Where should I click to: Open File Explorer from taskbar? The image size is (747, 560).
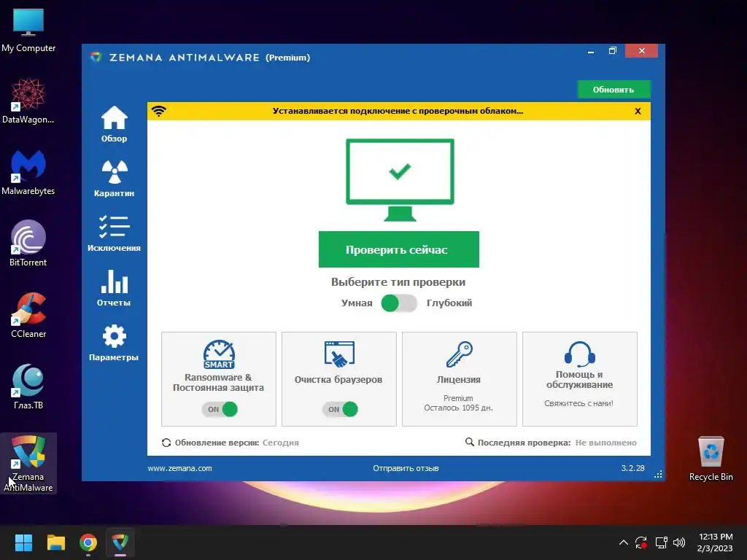55,542
